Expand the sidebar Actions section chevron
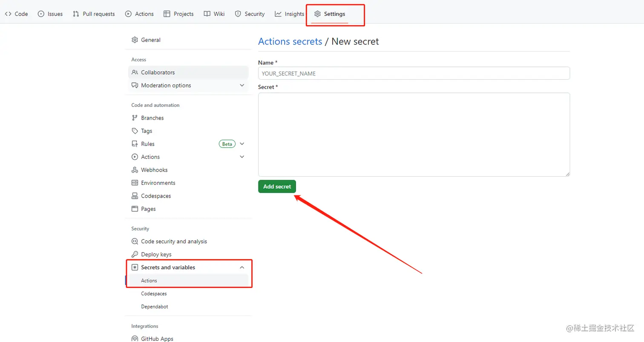Viewport: 644px width, 342px height. tap(242, 157)
